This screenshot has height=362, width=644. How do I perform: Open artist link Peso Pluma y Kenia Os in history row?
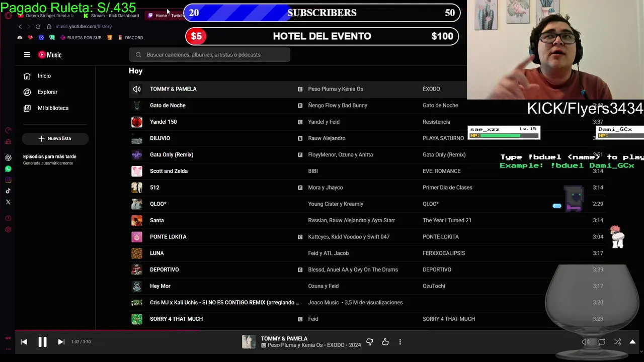[336, 89]
